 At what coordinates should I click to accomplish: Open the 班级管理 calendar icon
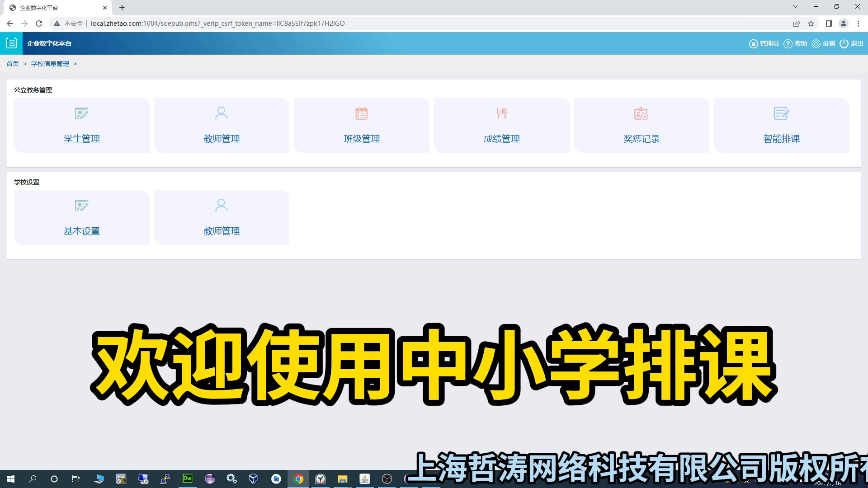361,113
